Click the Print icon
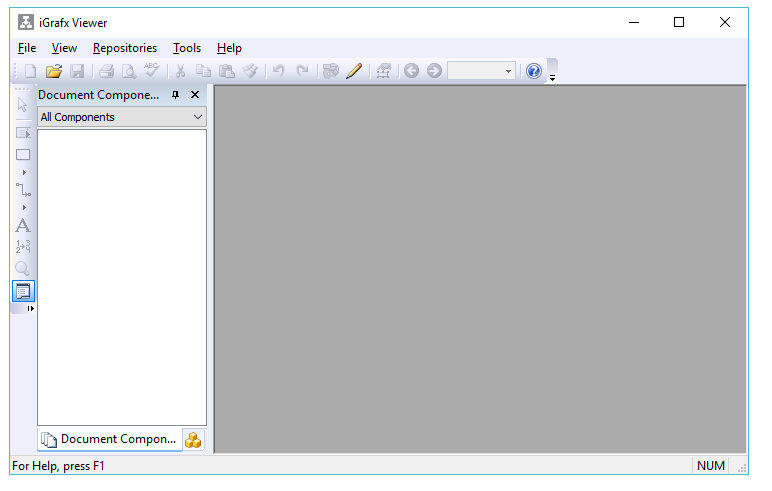 (x=106, y=71)
